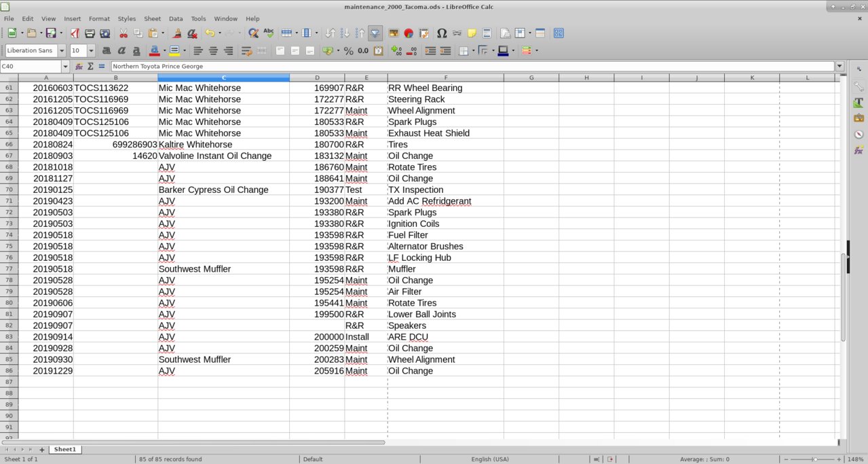Toggle Bold formatting
The height and width of the screenshot is (464, 868).
click(107, 50)
